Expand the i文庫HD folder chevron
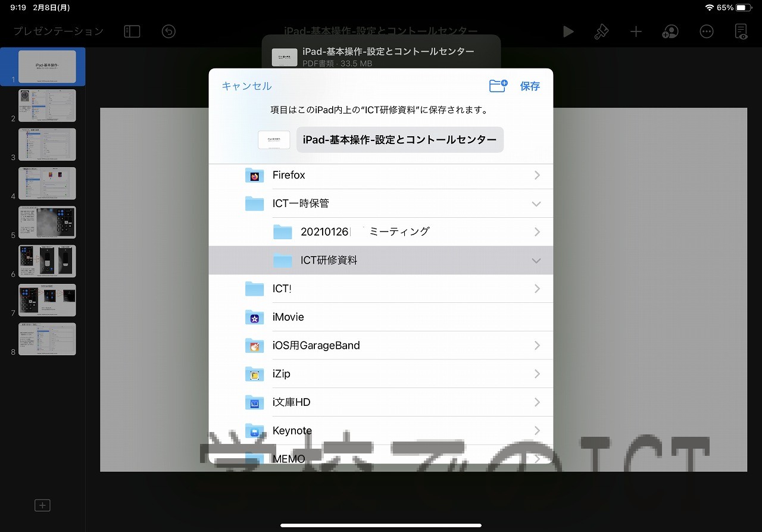The height and width of the screenshot is (532, 762). (x=537, y=402)
